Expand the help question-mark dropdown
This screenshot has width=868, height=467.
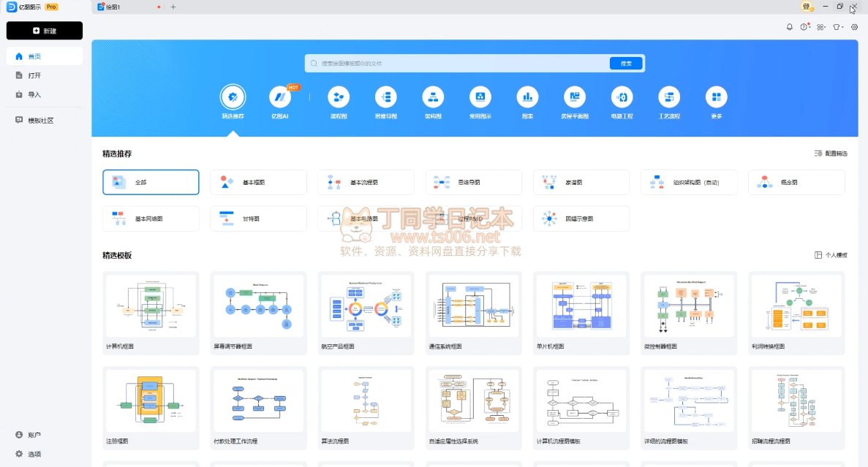click(805, 27)
